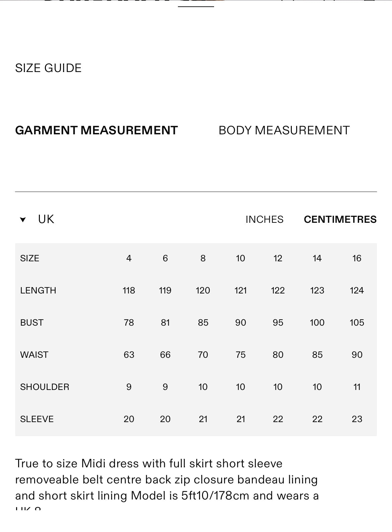Click the bust value 100 for size 14
Image resolution: width=392 pixels, height=532 pixels.
point(317,323)
